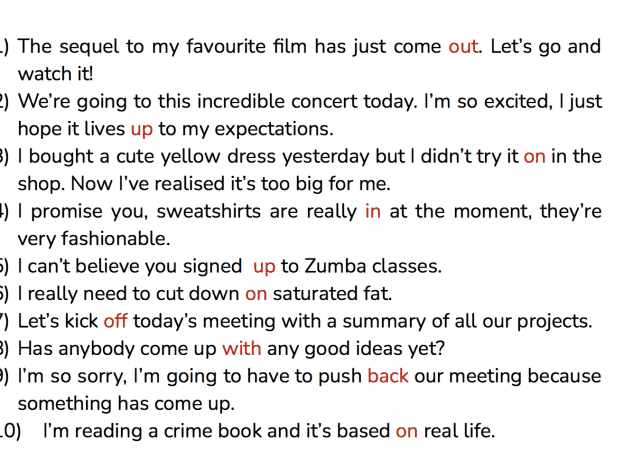This screenshot has width=624, height=468.
Task: Click the red word "off" after "kick"
Action: (x=115, y=321)
